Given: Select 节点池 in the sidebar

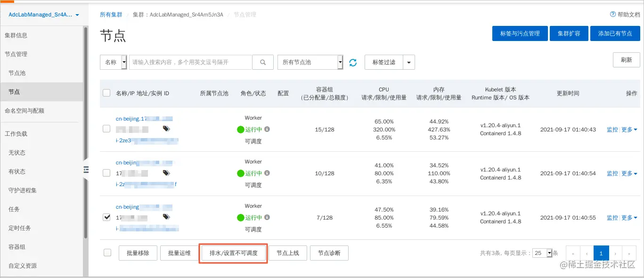Looking at the screenshot, I should point(17,73).
